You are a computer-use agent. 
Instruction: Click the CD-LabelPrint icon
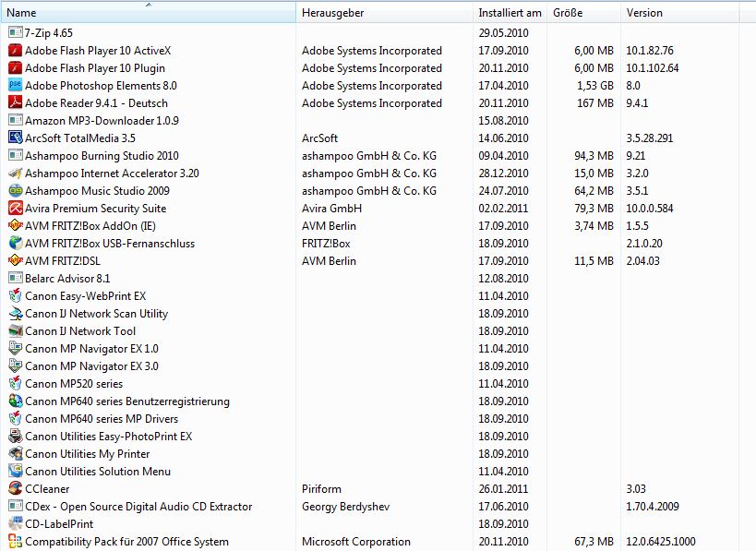16,523
